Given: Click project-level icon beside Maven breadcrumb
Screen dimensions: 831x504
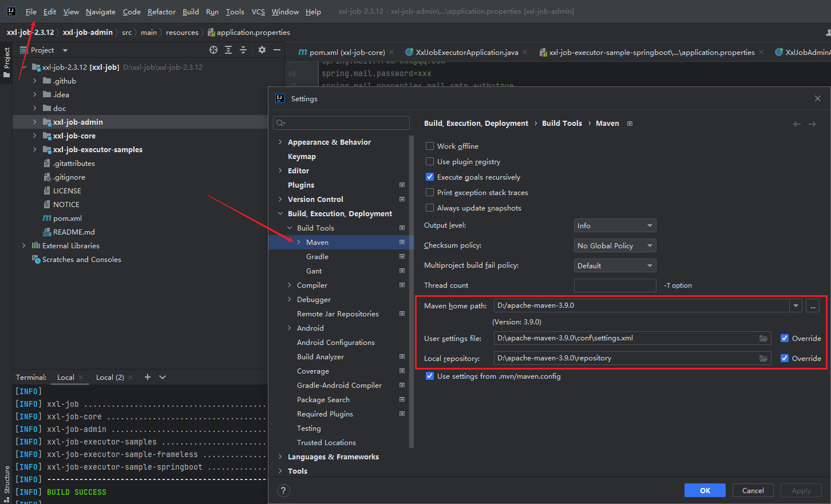Looking at the screenshot, I should tap(630, 124).
